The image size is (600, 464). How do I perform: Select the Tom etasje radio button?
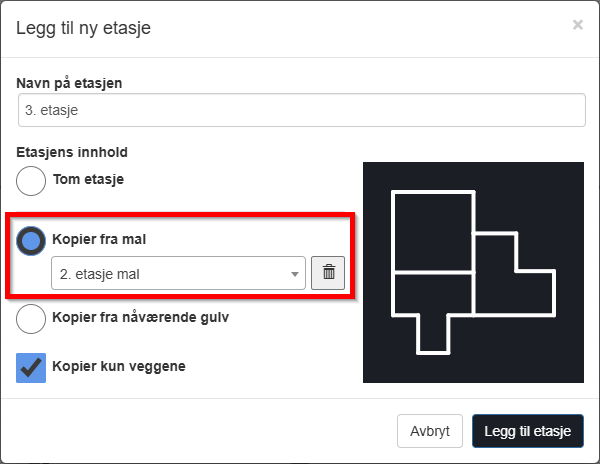point(32,180)
